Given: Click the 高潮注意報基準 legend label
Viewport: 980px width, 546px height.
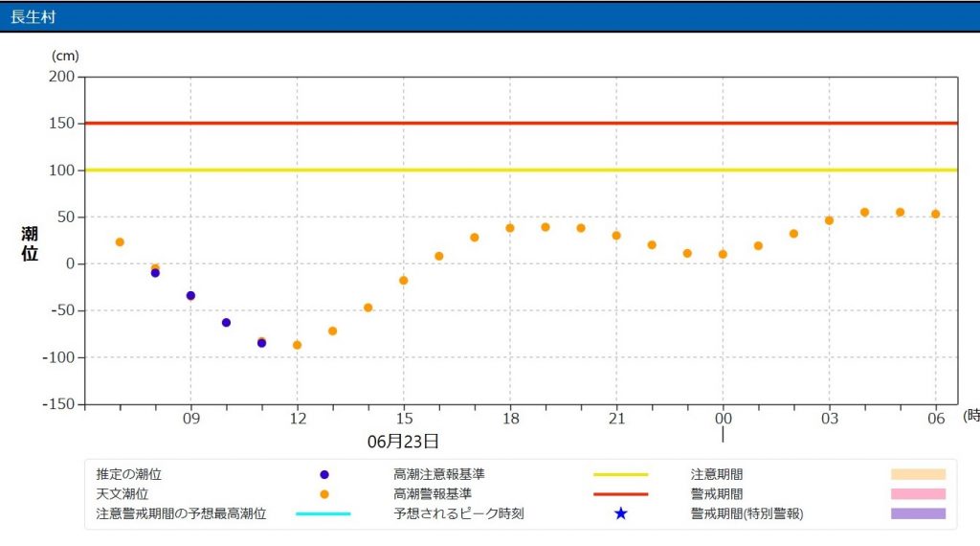Looking at the screenshot, I should (x=438, y=475).
